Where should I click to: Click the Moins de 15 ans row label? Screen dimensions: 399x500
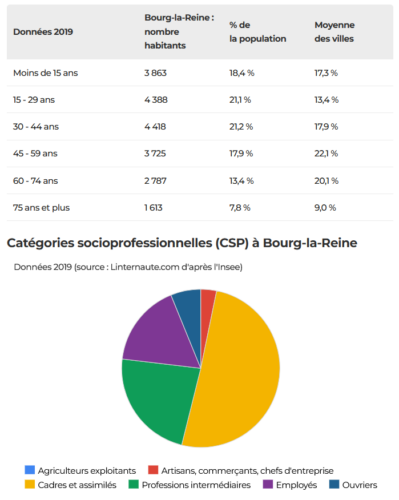point(46,73)
